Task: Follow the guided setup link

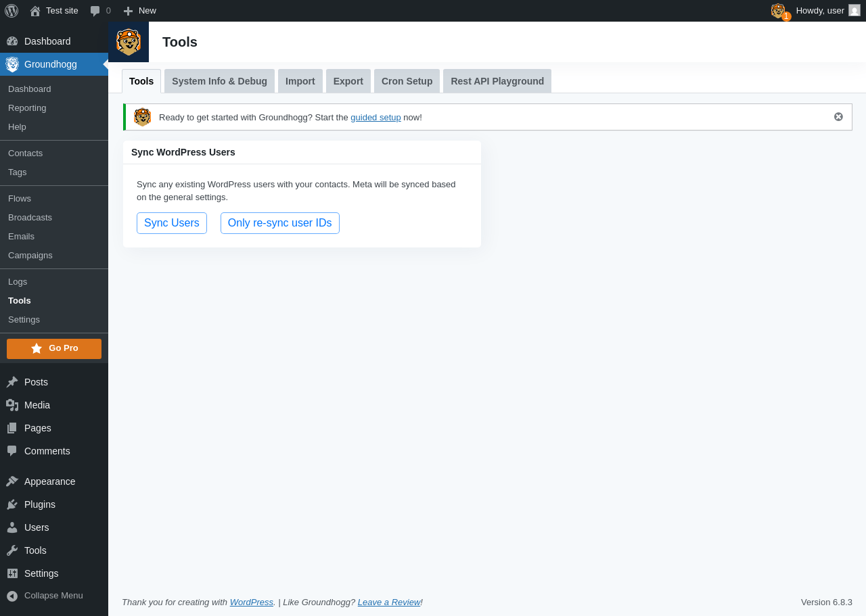Action: [x=375, y=117]
